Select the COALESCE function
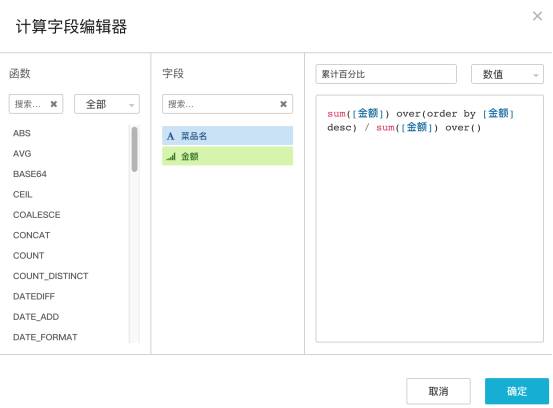Screen dimensions: 553x408 (x=37, y=215)
